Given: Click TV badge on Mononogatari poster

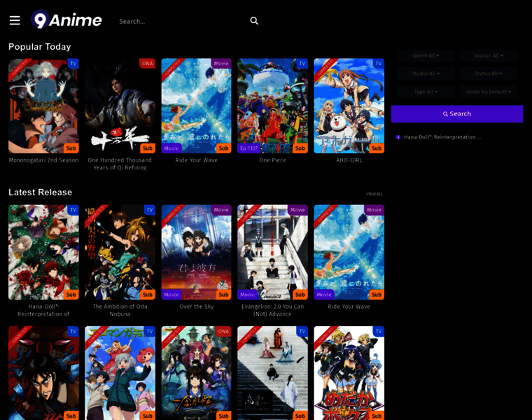Looking at the screenshot, I should tap(73, 64).
